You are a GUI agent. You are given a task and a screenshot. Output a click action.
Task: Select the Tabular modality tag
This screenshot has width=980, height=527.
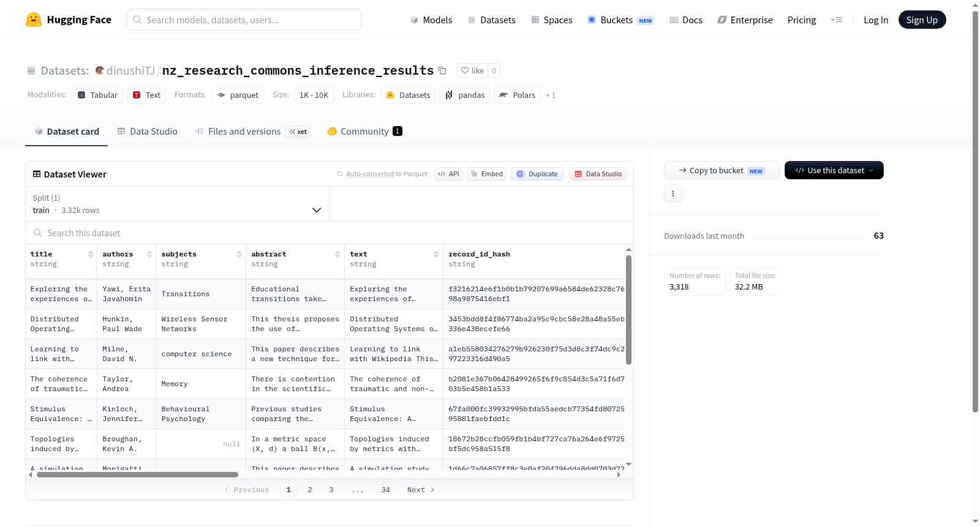point(97,95)
